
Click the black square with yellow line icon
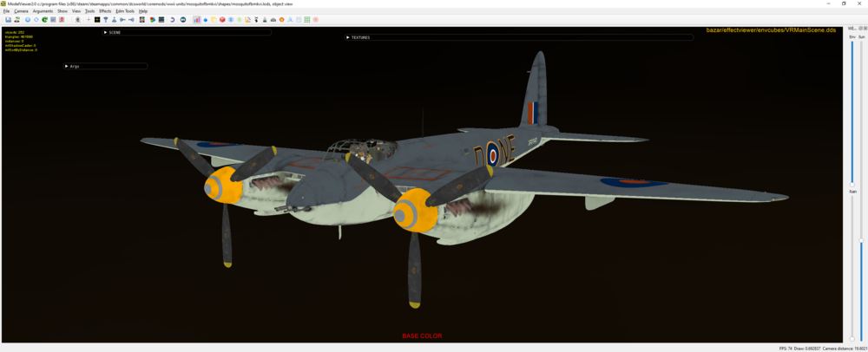97,19
